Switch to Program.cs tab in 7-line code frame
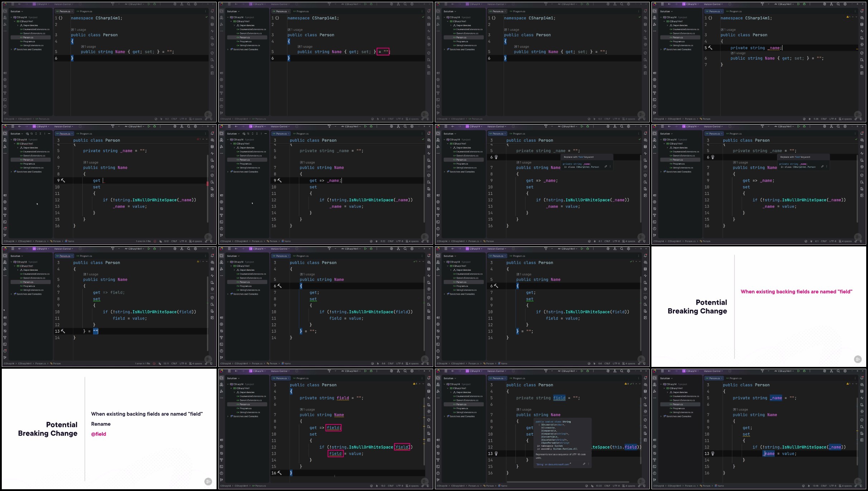The image size is (868, 491). point(734,11)
